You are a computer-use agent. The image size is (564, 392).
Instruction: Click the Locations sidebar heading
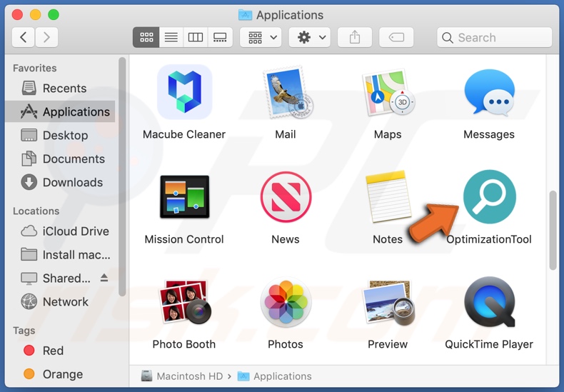tap(36, 211)
